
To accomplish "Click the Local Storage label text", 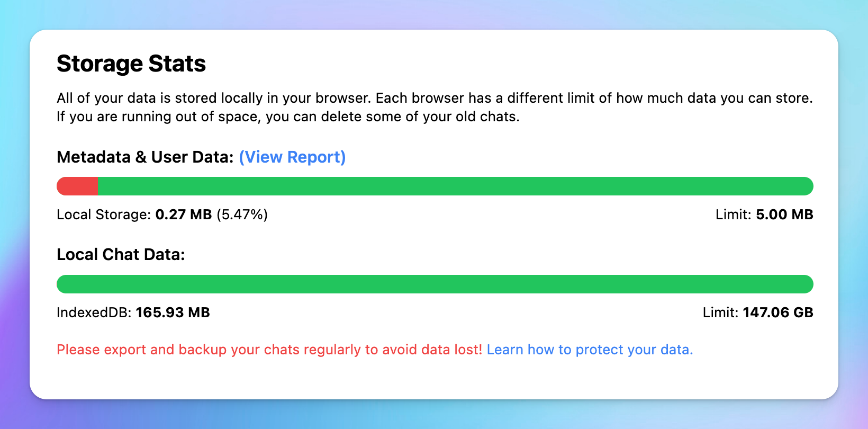I will coord(104,215).
